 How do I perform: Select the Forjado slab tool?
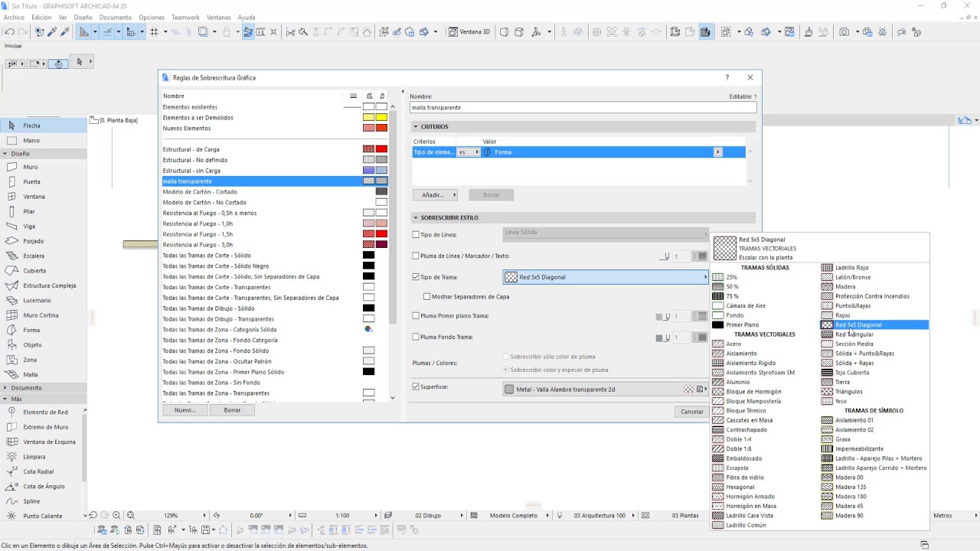click(43, 241)
